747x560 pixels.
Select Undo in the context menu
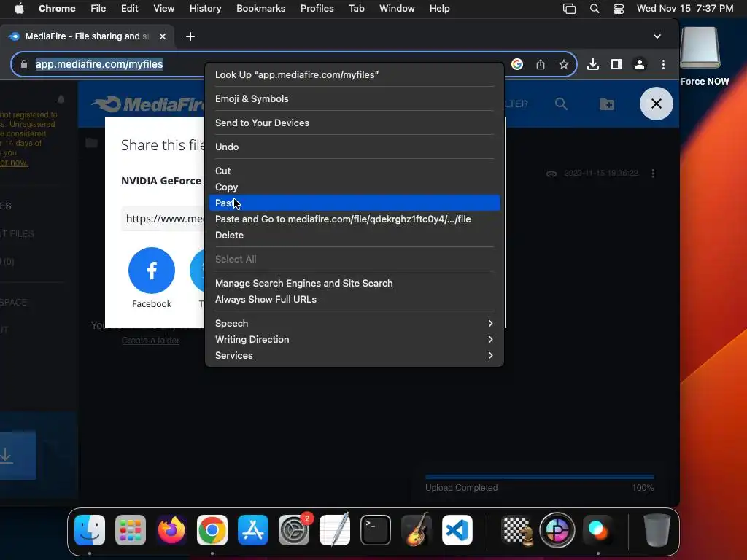click(x=355, y=147)
